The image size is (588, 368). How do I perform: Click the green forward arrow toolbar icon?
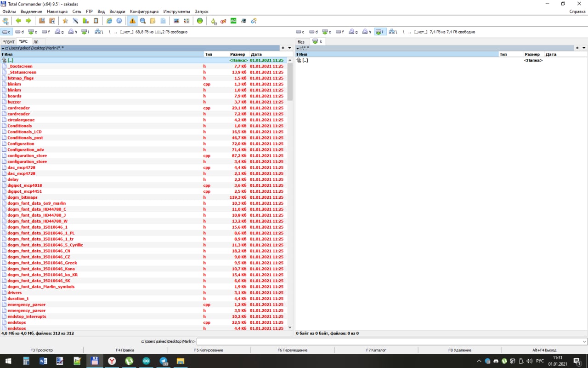coord(28,21)
